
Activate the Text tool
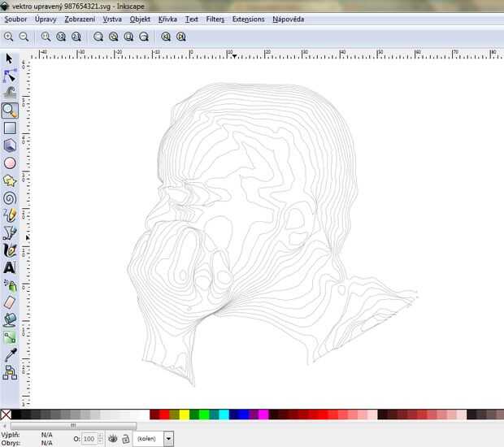(10, 267)
